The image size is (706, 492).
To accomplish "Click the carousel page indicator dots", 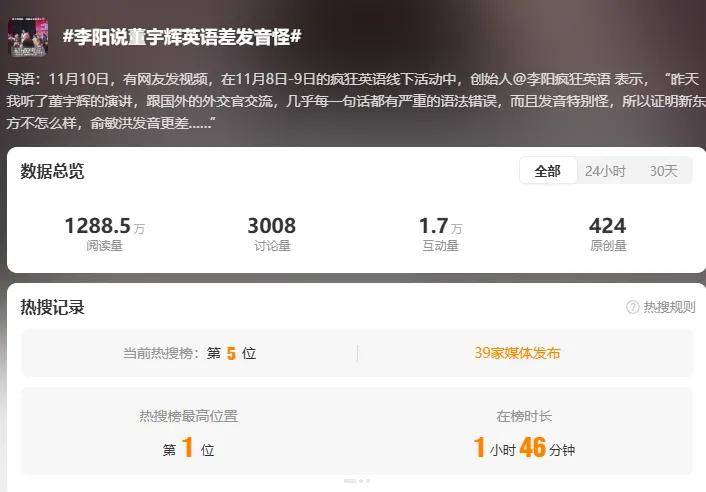I will pos(357,481).
